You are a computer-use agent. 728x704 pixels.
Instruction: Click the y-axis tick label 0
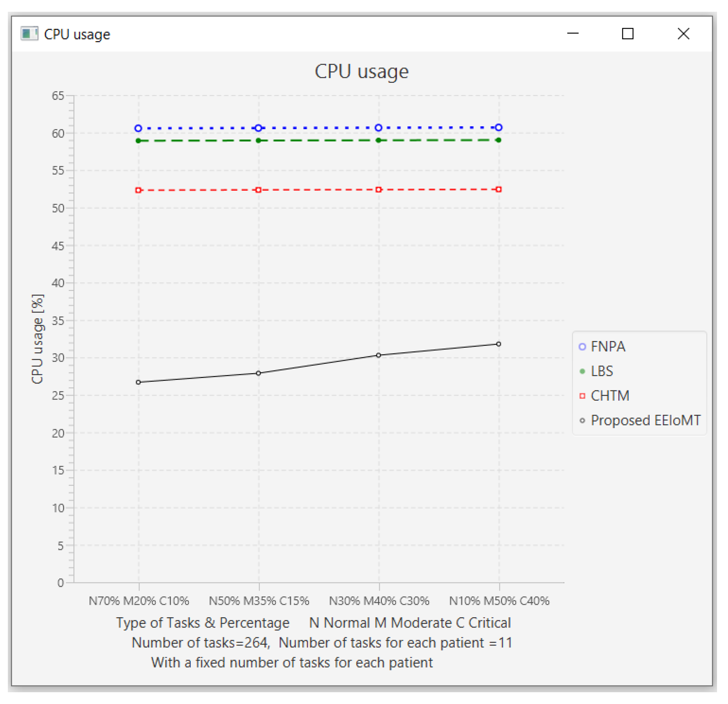point(61,583)
